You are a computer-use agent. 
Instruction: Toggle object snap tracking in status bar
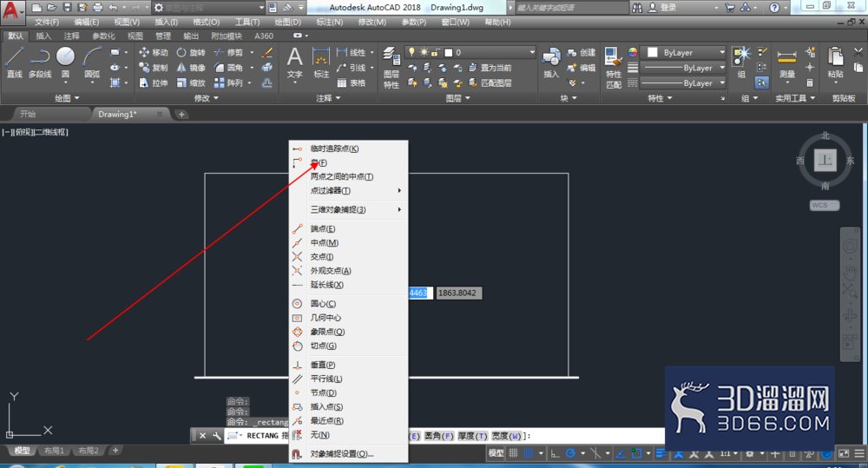click(x=621, y=453)
